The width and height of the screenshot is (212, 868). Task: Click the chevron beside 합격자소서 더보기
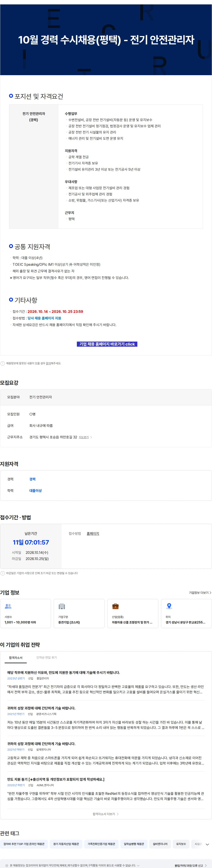point(117,814)
